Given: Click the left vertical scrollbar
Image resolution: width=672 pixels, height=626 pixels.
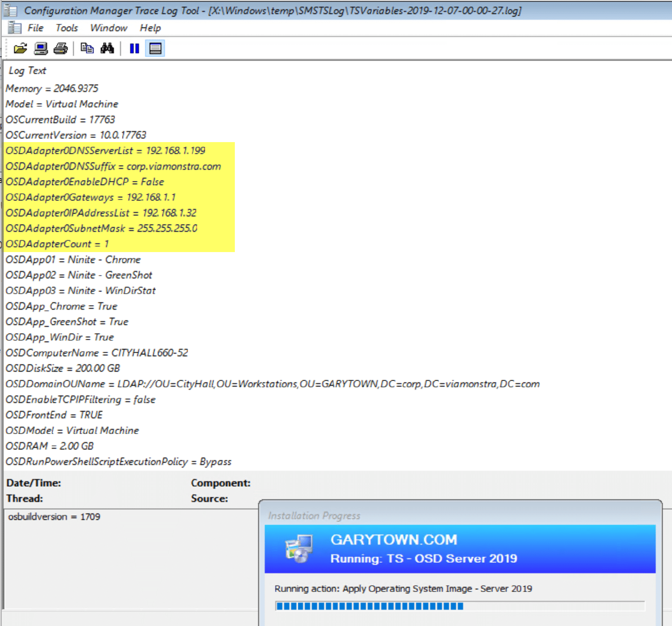Looking at the screenshot, I should pyautogui.click(x=2, y=264).
